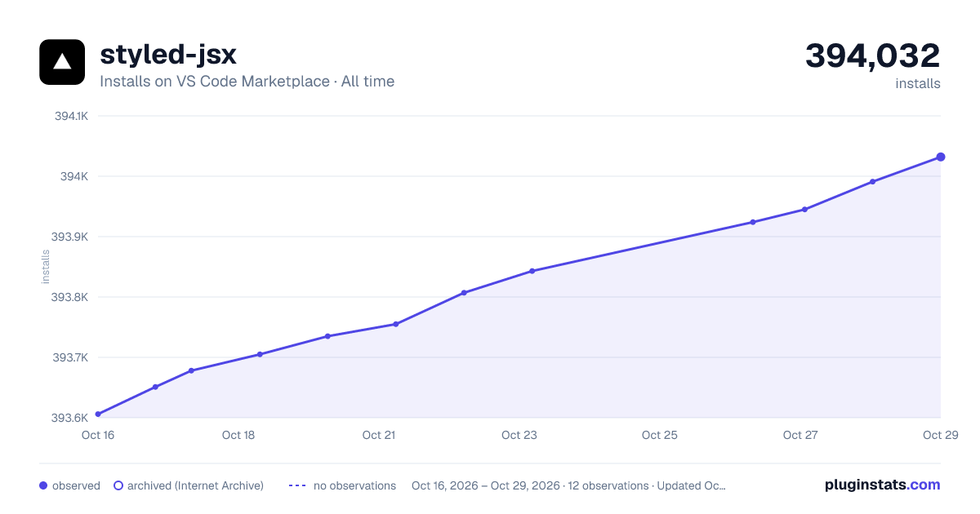Select the data point just above 393.8K
The image size is (980, 514).
[464, 292]
